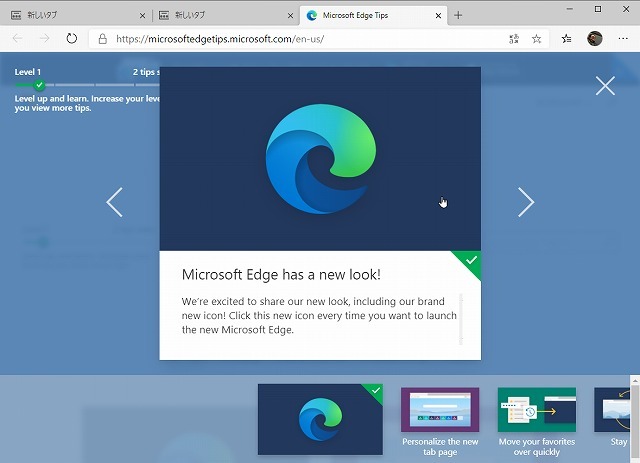Reload the page with refresh icon
This screenshot has width=640, height=463.
point(71,39)
